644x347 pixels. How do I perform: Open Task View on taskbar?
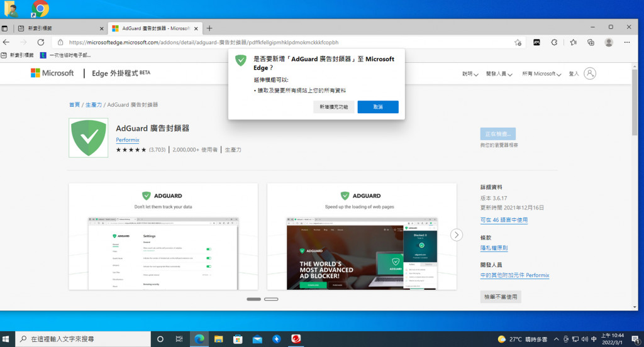pyautogui.click(x=179, y=339)
